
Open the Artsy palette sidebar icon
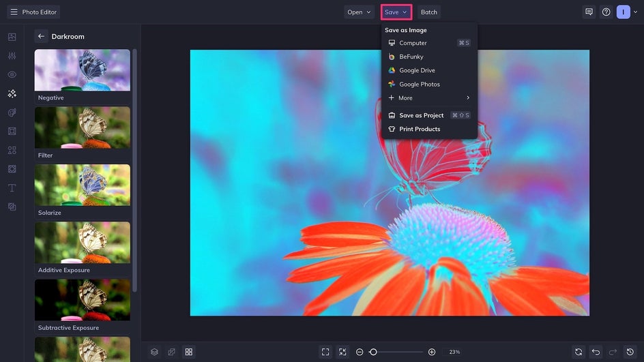pos(12,112)
